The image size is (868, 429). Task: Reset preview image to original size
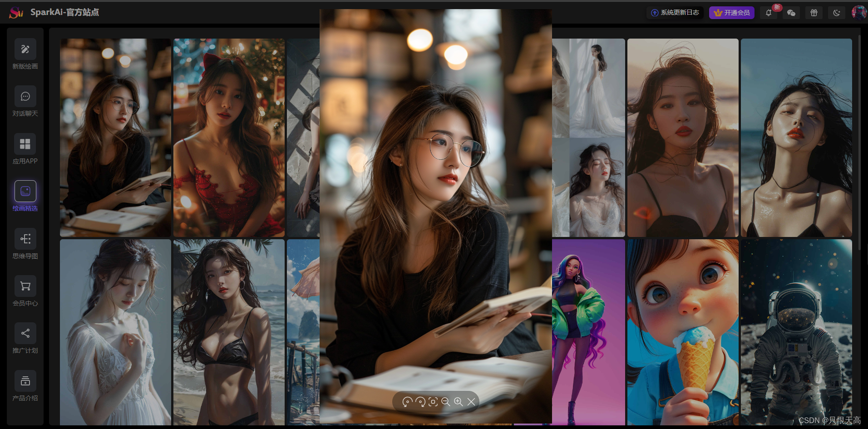pos(433,402)
